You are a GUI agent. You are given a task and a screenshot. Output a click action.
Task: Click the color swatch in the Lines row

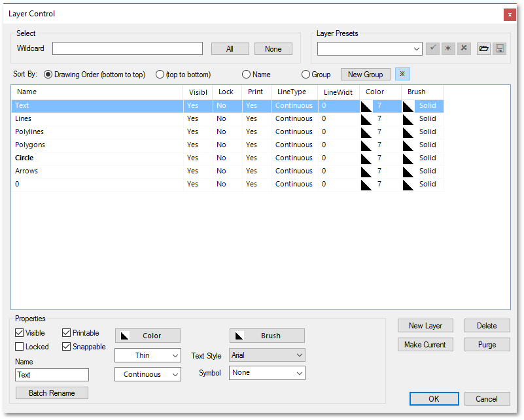tap(366, 119)
